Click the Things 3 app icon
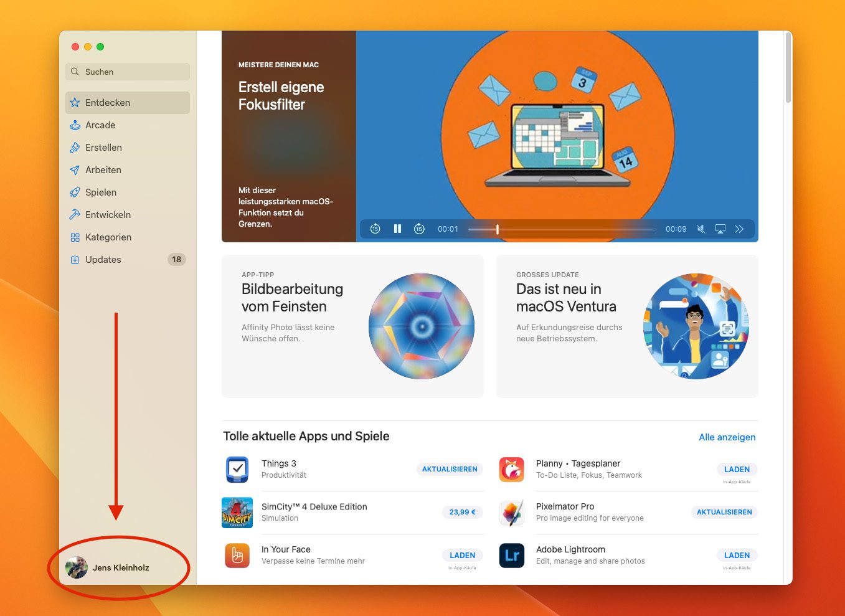This screenshot has height=616, width=845. [x=237, y=470]
